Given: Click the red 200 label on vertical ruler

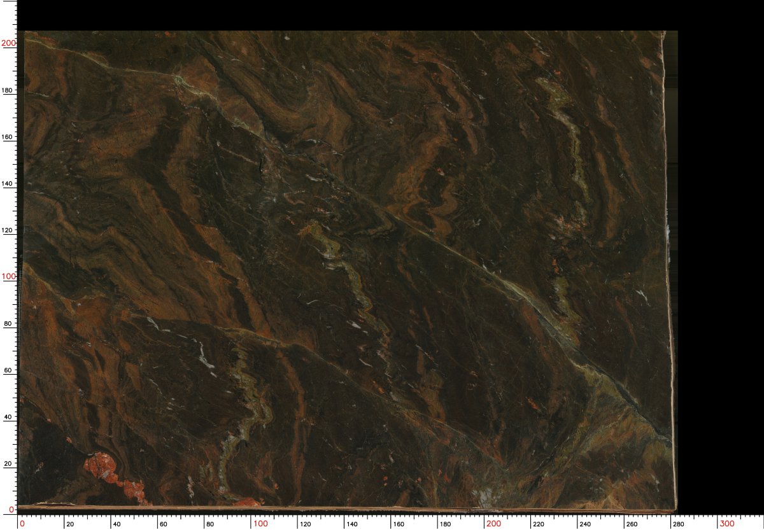Looking at the screenshot, I should [8, 43].
